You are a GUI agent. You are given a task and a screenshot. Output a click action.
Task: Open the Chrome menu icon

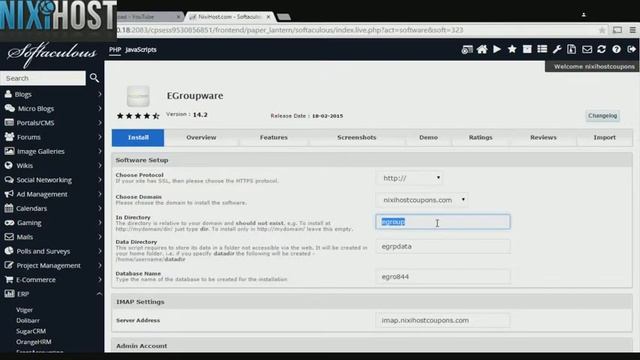point(632,30)
